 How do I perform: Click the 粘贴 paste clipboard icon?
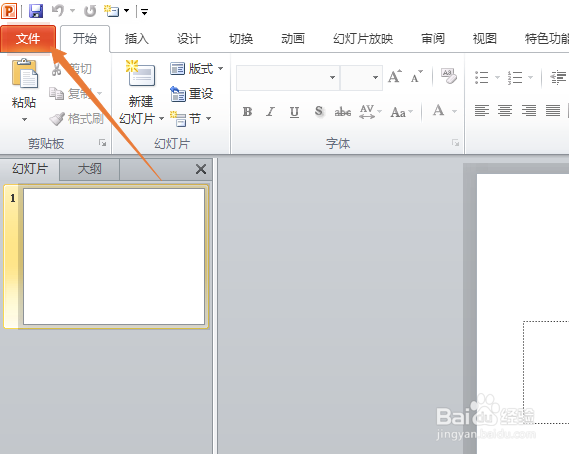(24, 74)
